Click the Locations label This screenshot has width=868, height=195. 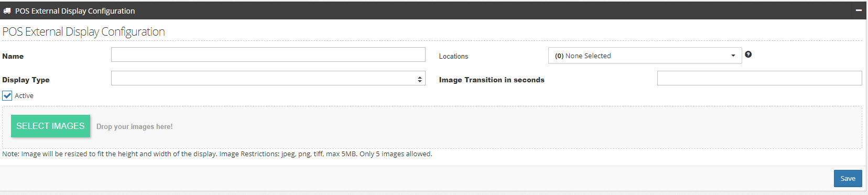(x=453, y=56)
